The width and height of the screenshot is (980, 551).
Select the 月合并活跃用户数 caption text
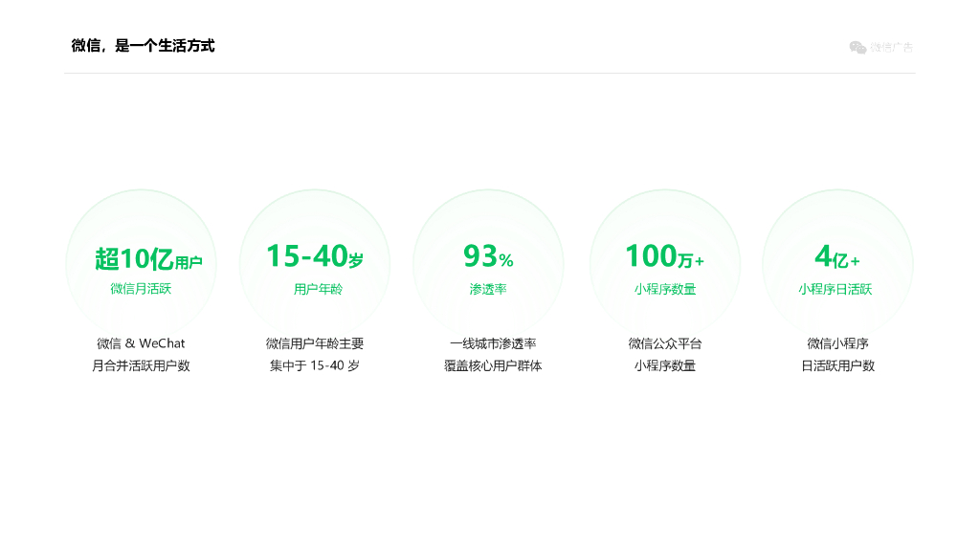141,366
